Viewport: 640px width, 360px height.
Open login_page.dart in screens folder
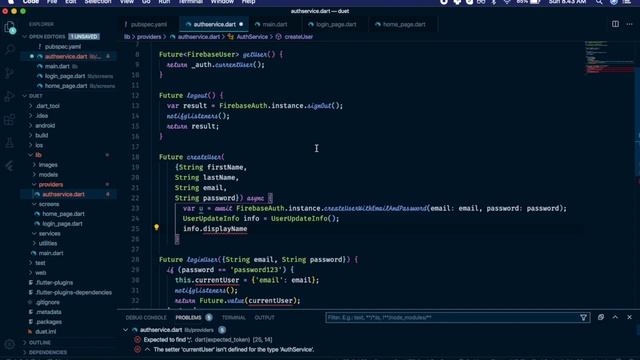click(62, 224)
